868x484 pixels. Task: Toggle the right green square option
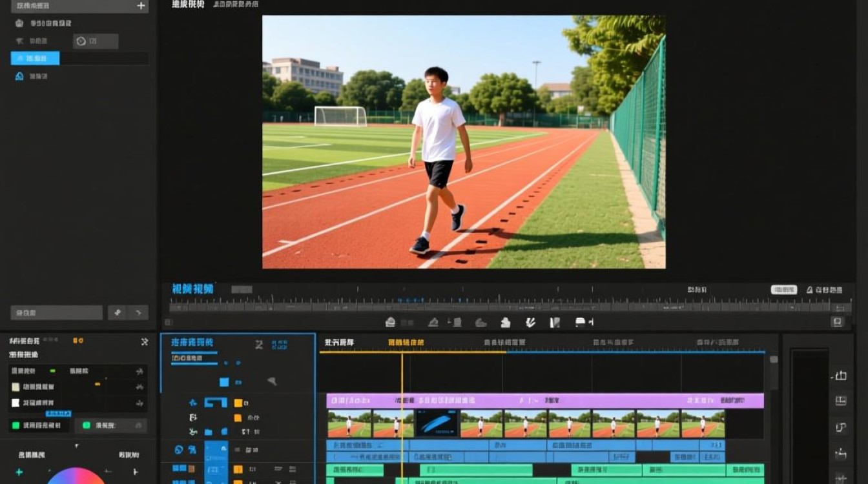(x=111, y=425)
